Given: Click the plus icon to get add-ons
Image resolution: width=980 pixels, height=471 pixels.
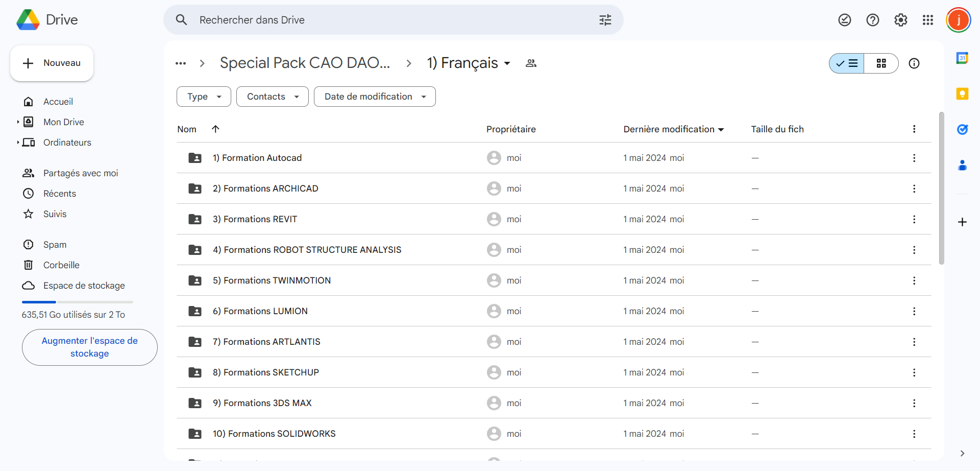Looking at the screenshot, I should (962, 222).
